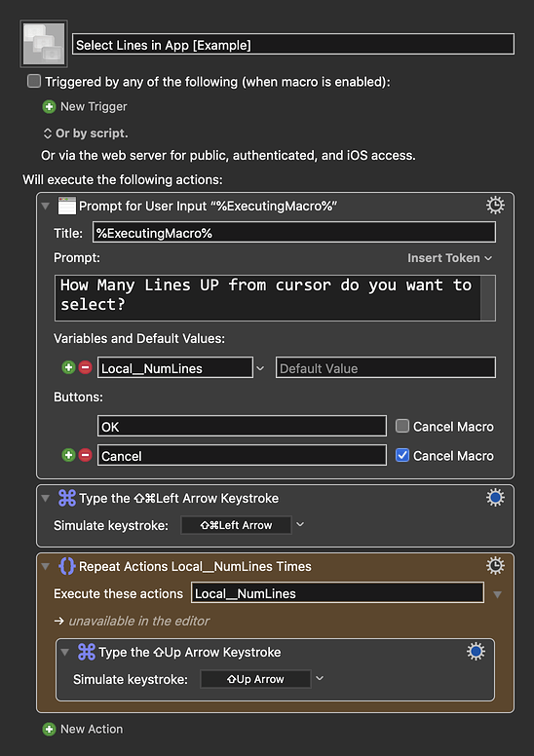Remove the Cancel button with red minus icon

[x=86, y=455]
